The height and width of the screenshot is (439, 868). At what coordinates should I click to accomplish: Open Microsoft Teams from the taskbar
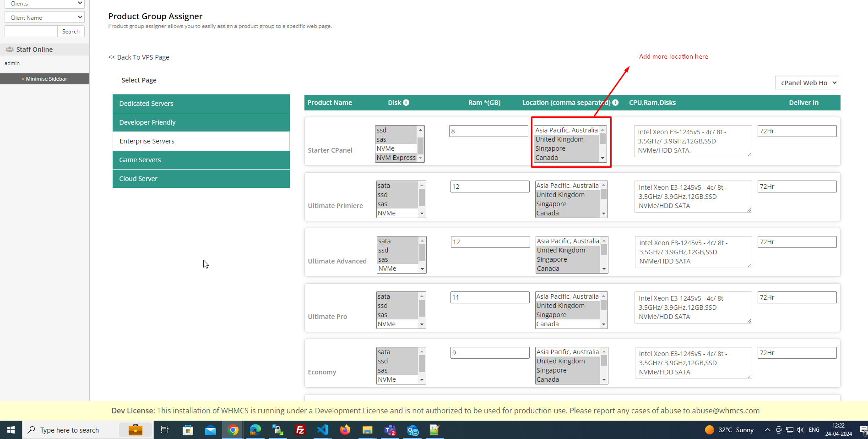coord(390,430)
